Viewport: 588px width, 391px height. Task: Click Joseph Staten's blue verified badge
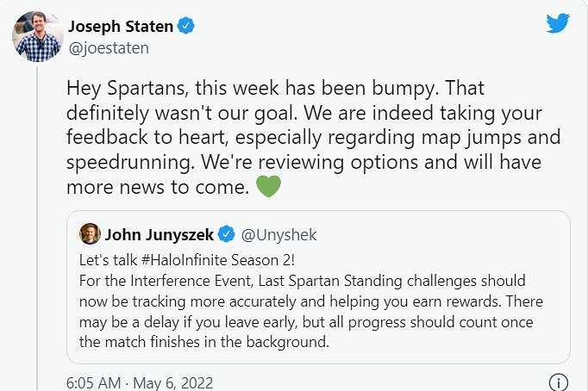186,27
